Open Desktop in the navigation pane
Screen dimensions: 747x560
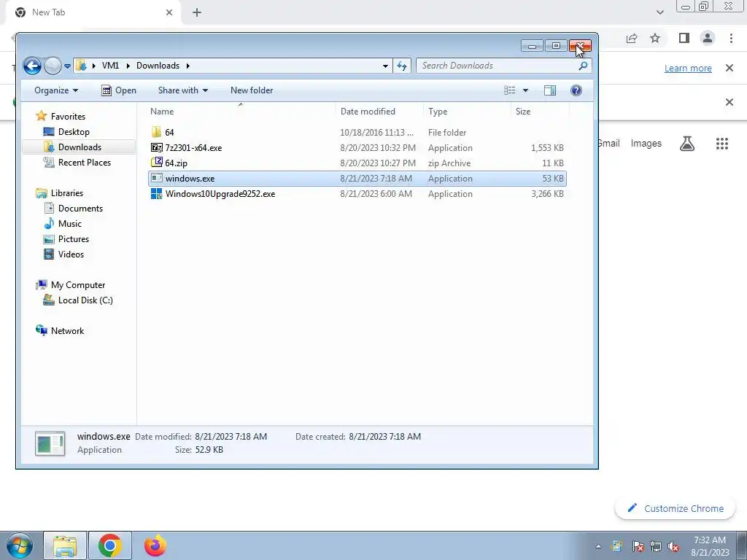(x=74, y=132)
